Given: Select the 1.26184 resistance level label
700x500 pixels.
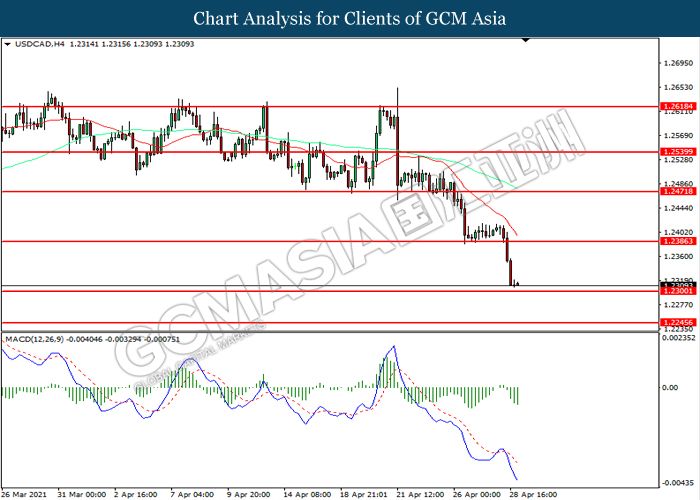Looking at the screenshot, I should (x=678, y=107).
